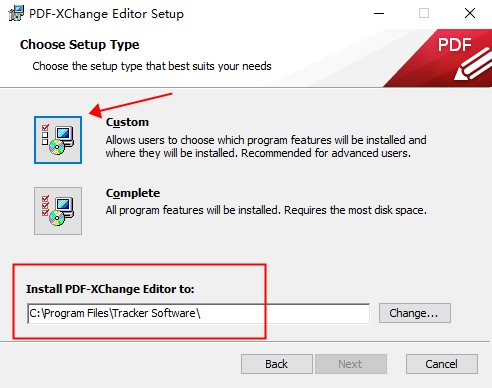Click the Install PDF-XChange Editor to label
The height and width of the screenshot is (388, 492).
click(110, 289)
